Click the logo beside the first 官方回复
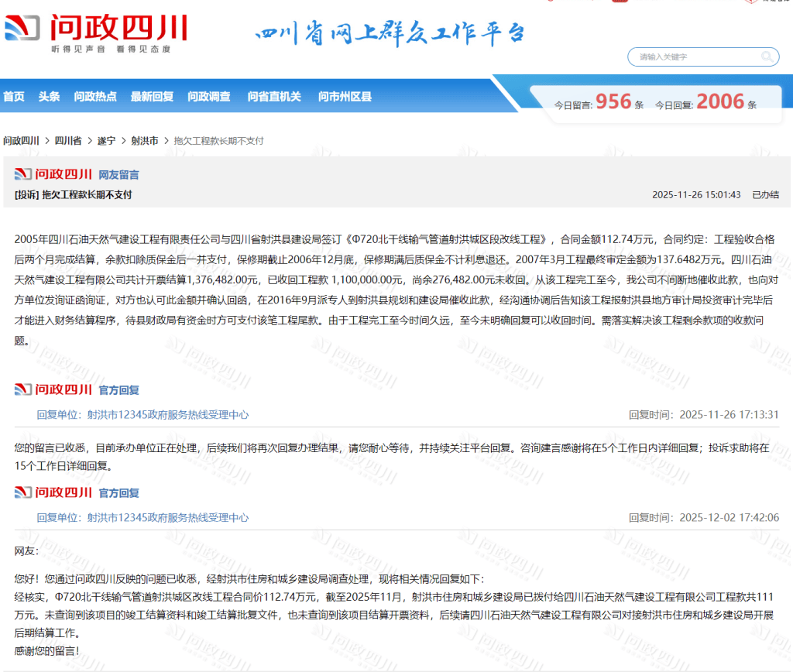This screenshot has height=672, width=793. coord(53,389)
